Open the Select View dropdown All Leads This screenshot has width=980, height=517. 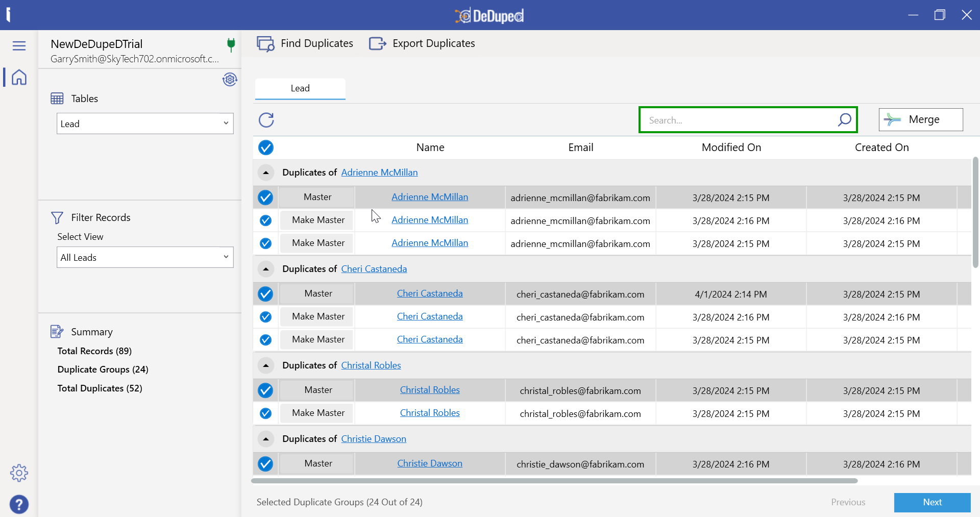[x=145, y=257]
